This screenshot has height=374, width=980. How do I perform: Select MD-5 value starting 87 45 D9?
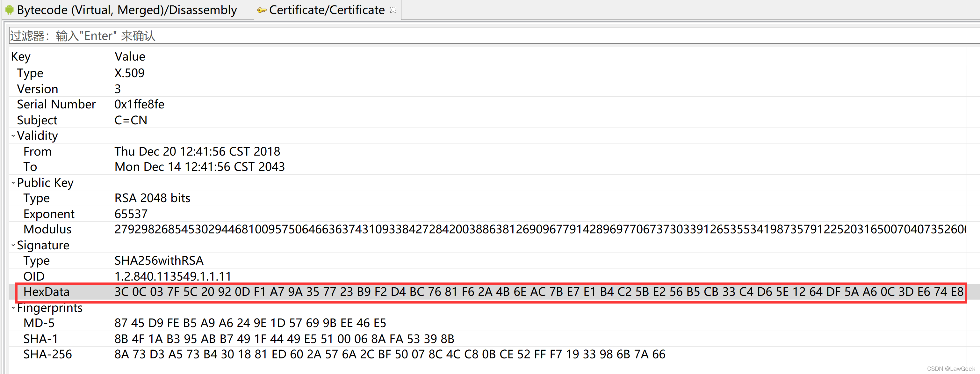250,323
